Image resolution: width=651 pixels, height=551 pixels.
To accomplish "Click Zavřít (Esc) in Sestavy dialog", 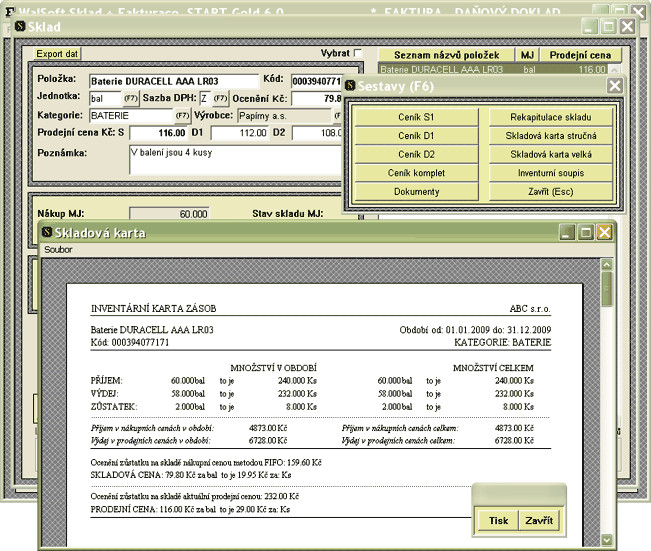I will 551,191.
